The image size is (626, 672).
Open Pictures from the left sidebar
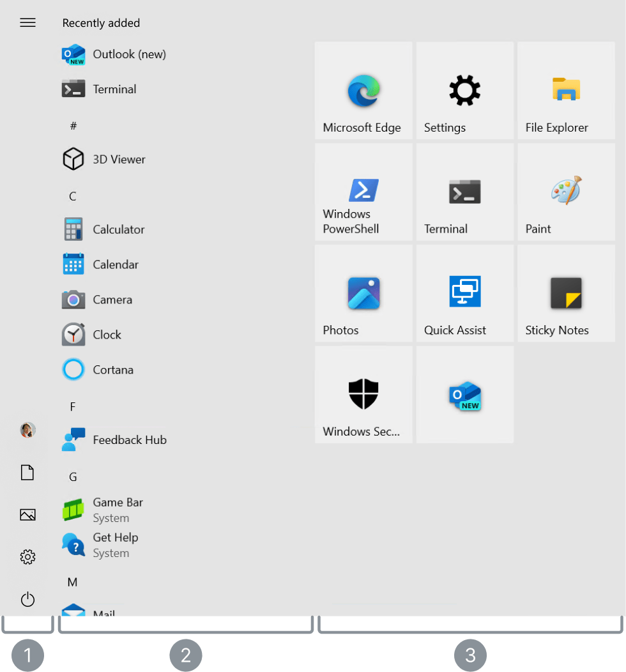(28, 515)
